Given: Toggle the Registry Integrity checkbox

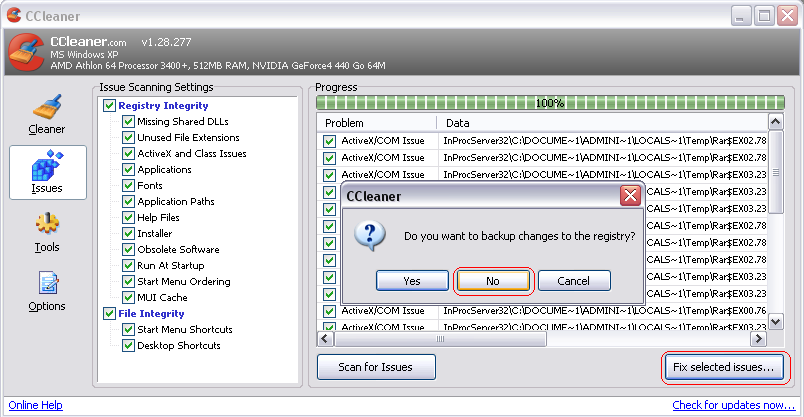Looking at the screenshot, I should (109, 106).
